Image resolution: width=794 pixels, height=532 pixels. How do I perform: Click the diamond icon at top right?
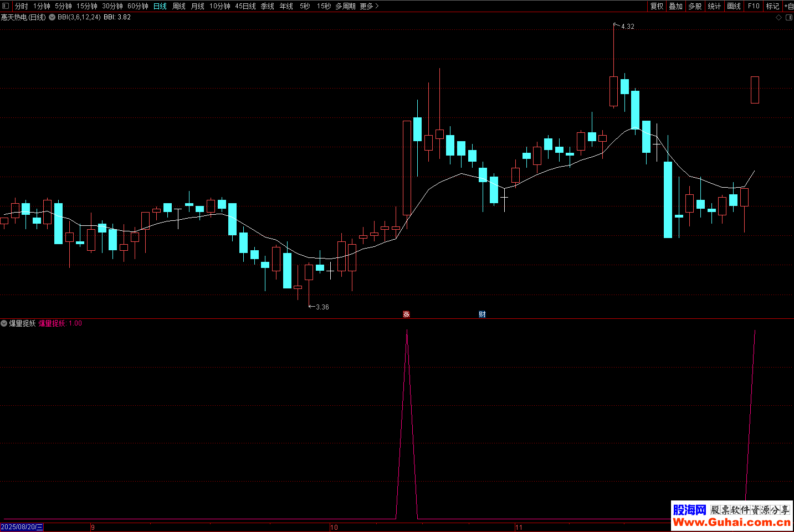[x=778, y=18]
